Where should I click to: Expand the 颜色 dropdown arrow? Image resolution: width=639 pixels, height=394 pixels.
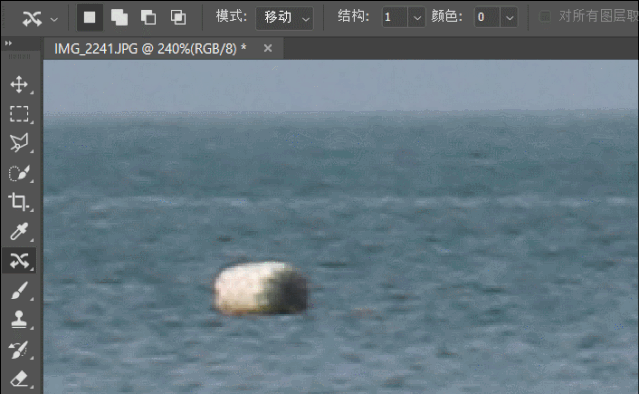click(509, 18)
